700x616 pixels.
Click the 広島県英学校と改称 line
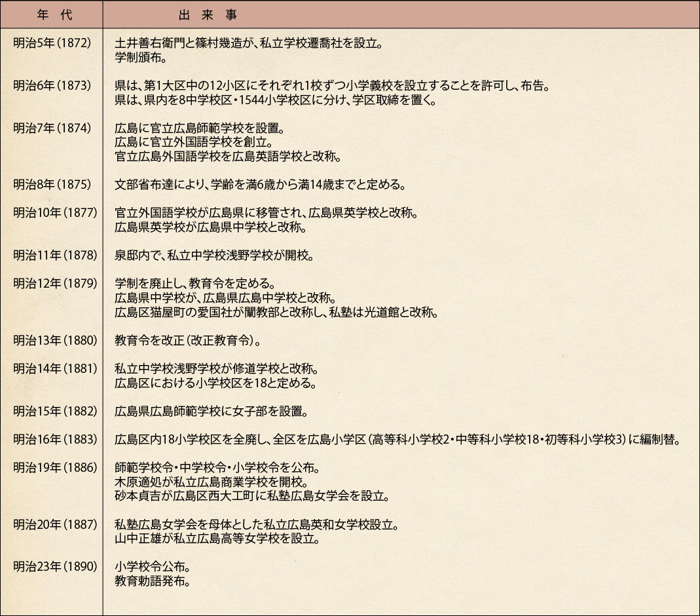(x=267, y=213)
